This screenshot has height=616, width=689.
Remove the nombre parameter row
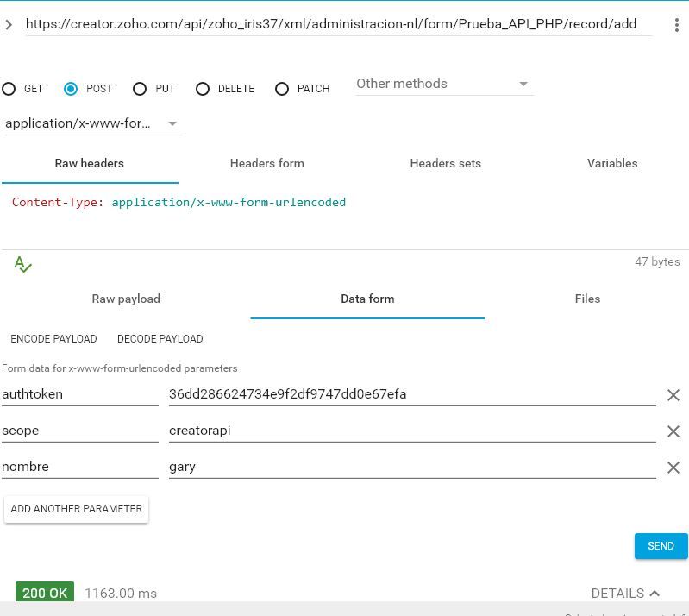point(673,468)
